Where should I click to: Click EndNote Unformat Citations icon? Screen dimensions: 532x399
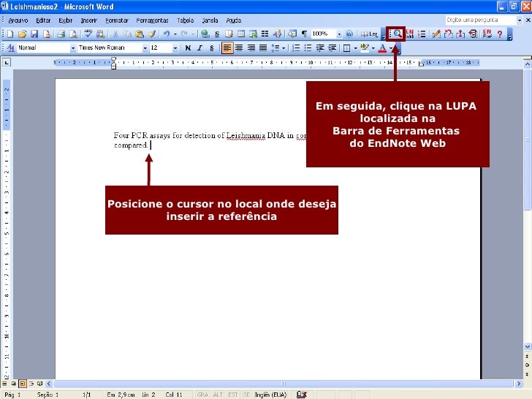pos(448,34)
